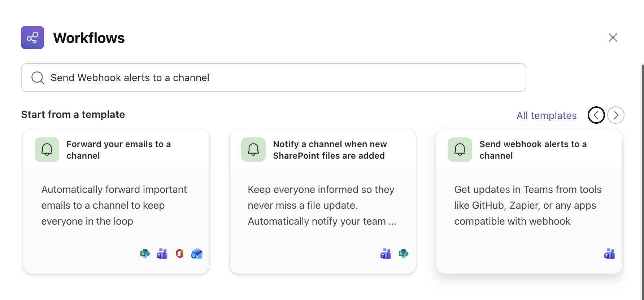Click Teams icon in webhook alerts card
This screenshot has height=300, width=644.
[x=609, y=254]
